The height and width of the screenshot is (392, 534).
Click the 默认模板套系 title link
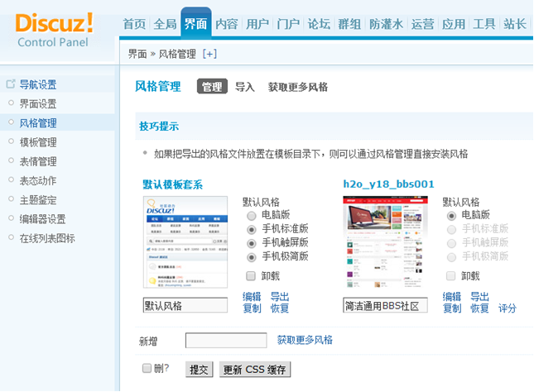173,184
